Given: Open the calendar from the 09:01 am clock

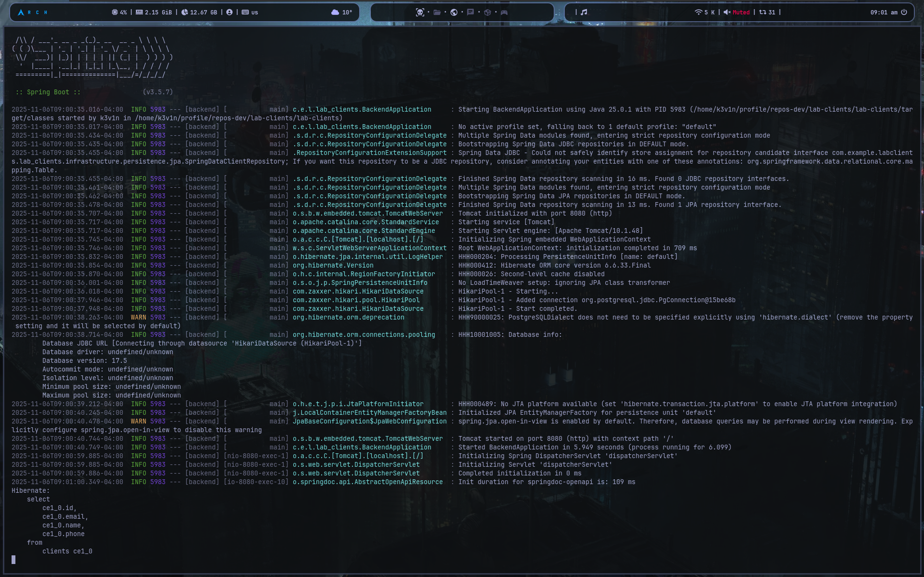Looking at the screenshot, I should [884, 13].
